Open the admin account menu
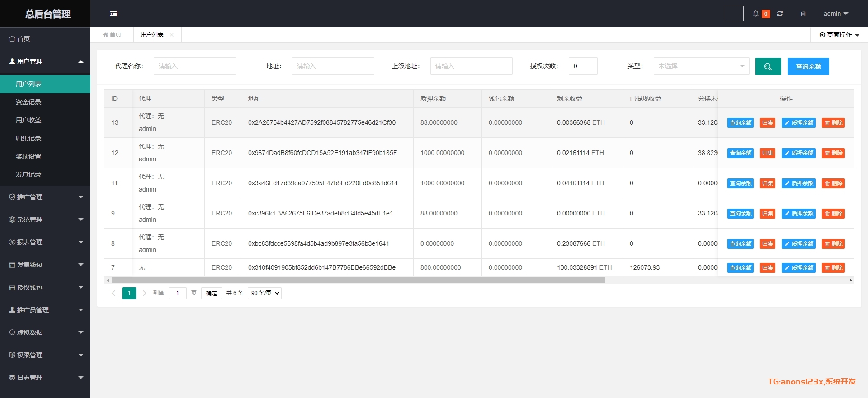The height and width of the screenshot is (398, 868). (835, 14)
